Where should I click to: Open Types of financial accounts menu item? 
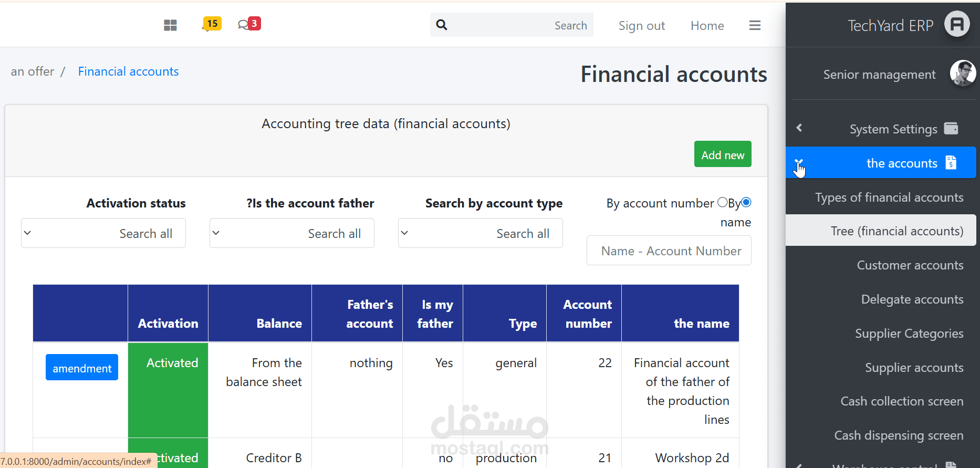coord(889,197)
